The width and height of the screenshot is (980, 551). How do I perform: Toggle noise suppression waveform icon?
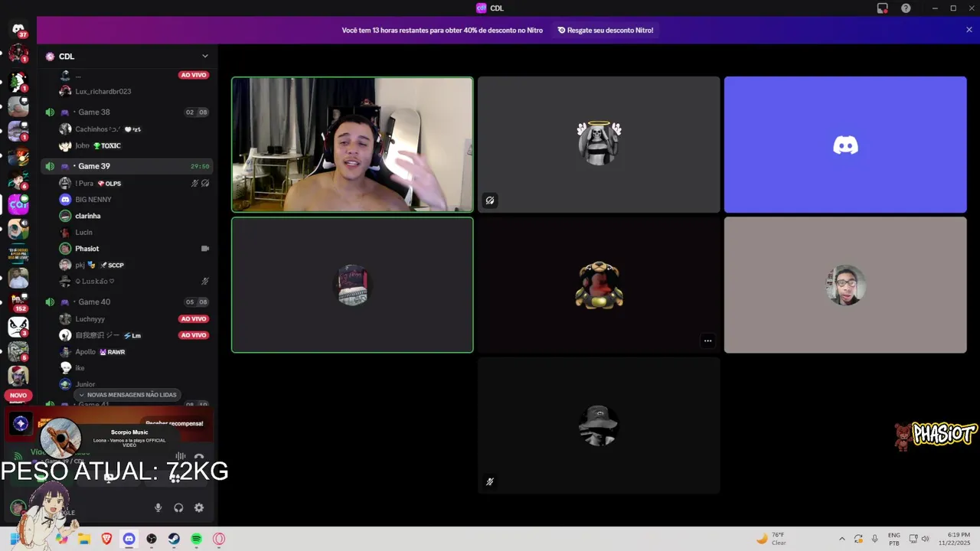tap(181, 457)
